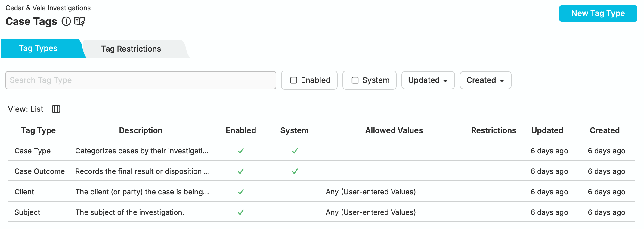The width and height of the screenshot is (644, 229).
Task: Click description 'The client (or party) the case is being...'
Action: 142,192
